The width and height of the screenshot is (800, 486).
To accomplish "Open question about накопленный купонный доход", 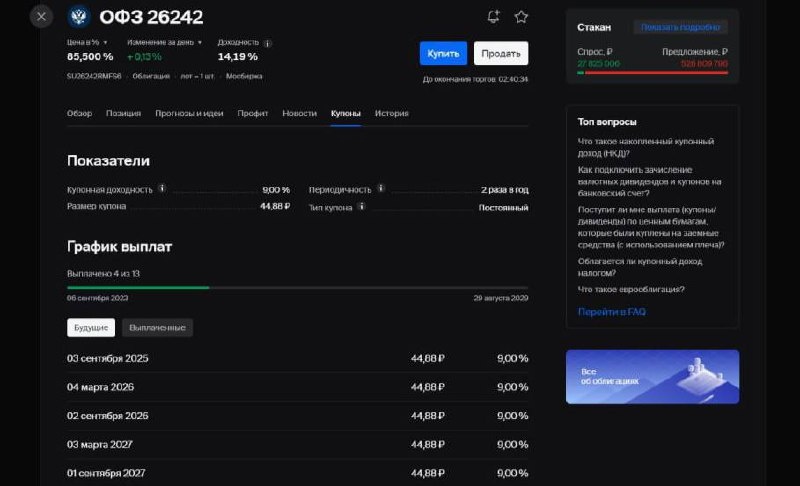I will click(646, 147).
